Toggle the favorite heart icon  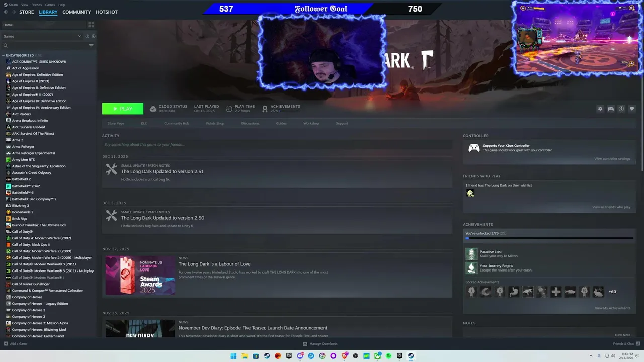(x=632, y=109)
